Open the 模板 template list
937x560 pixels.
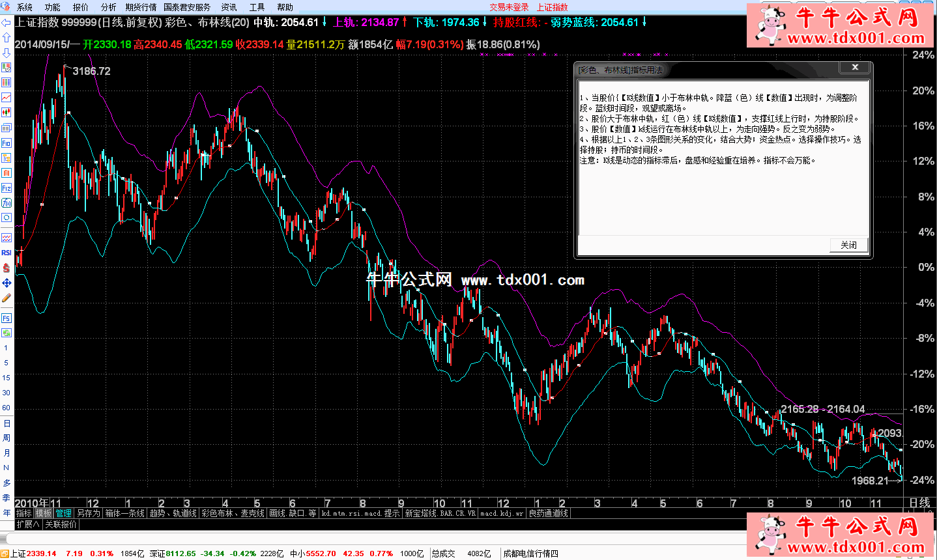pos(43,513)
